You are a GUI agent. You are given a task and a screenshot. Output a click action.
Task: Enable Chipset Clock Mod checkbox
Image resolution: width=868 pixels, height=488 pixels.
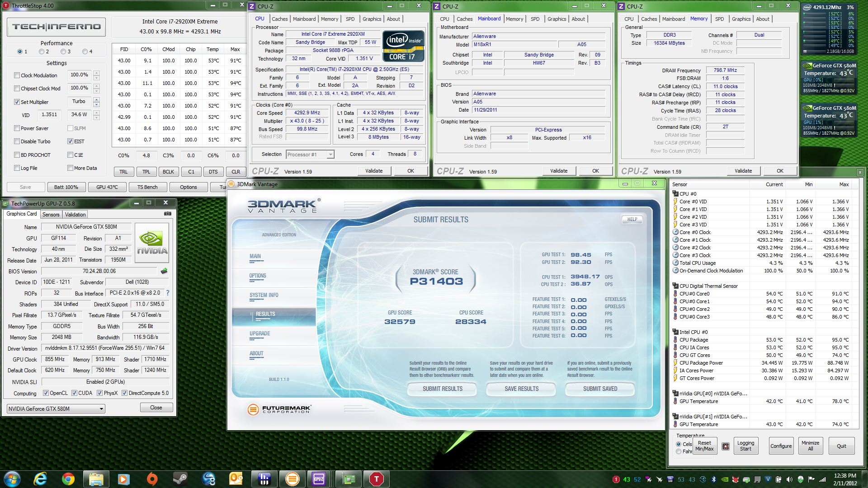coord(17,89)
